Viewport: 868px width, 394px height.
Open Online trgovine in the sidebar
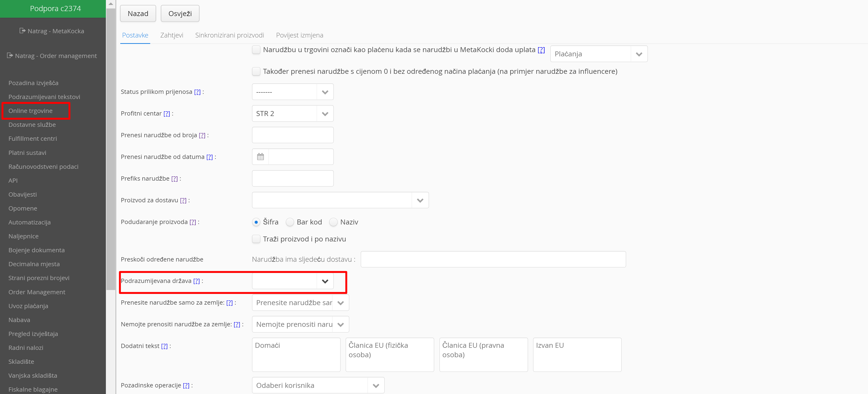30,111
